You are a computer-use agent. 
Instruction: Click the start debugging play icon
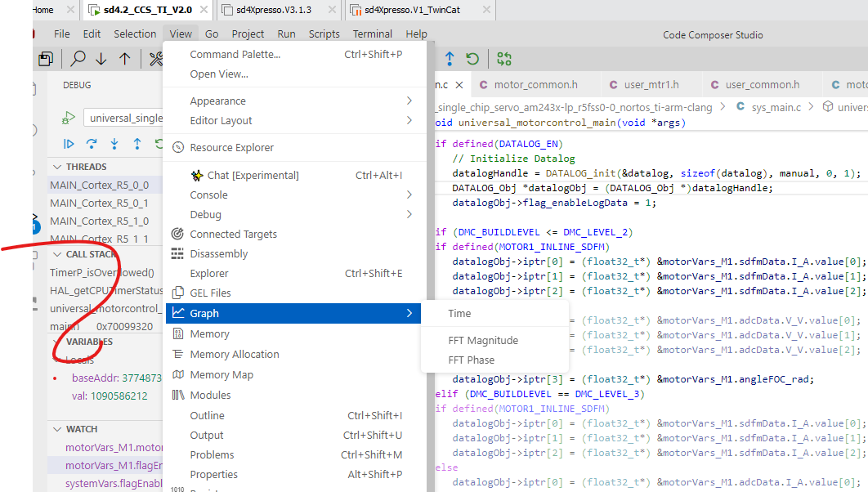[68, 118]
